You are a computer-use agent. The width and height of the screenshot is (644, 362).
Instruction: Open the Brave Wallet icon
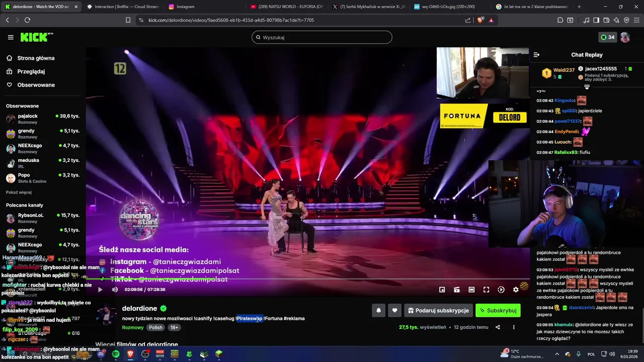pyautogui.click(x=606, y=20)
